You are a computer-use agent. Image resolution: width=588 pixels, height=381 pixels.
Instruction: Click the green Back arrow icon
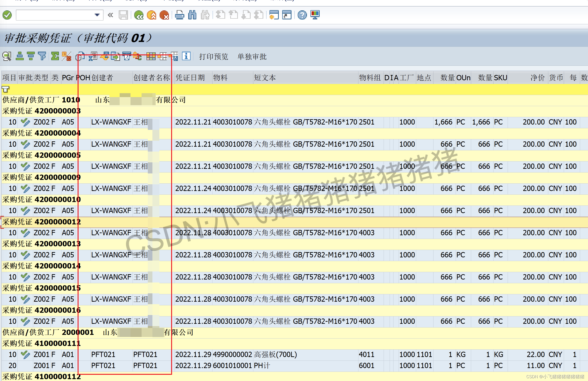coord(139,15)
